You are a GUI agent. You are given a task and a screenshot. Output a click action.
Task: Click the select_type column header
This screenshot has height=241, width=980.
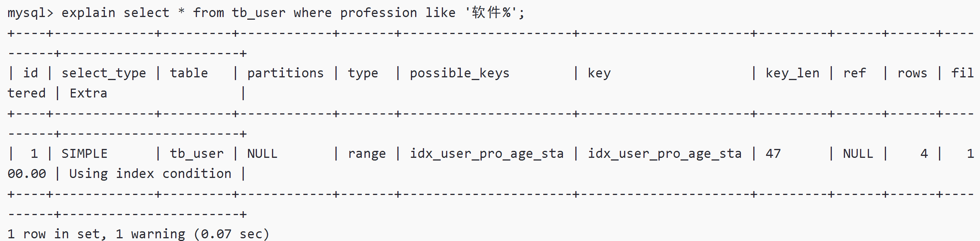pyautogui.click(x=104, y=73)
